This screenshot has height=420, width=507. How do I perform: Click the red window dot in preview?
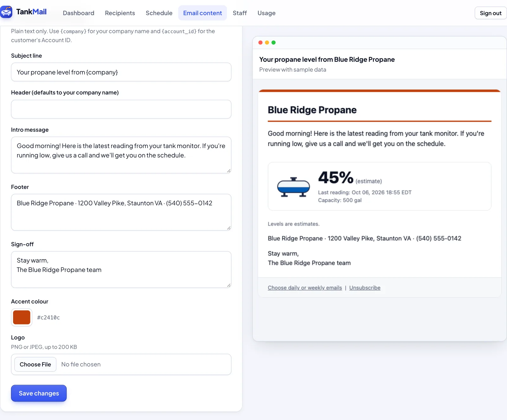(x=260, y=42)
